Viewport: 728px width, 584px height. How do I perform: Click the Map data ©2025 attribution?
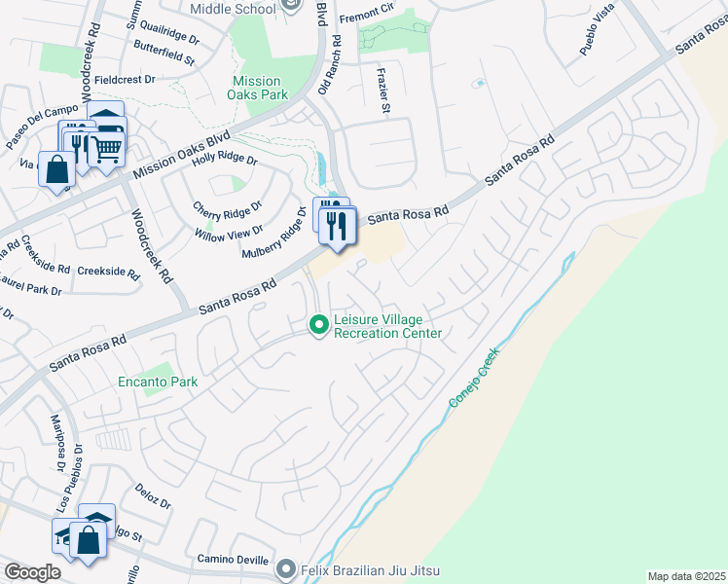coord(686,576)
